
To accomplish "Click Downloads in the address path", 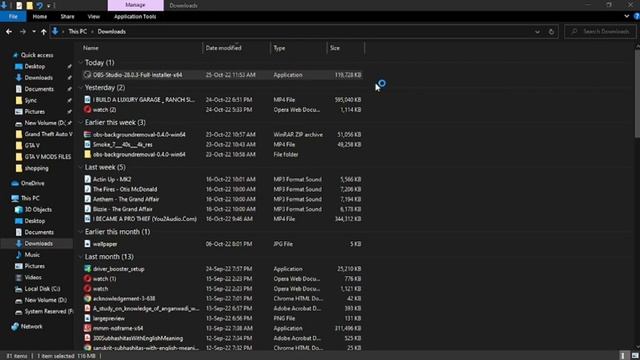I will point(111,31).
